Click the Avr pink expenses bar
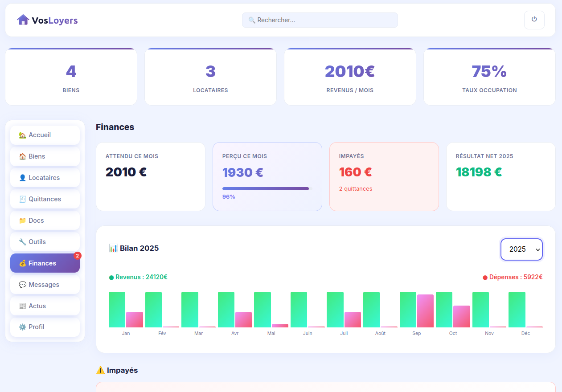This screenshot has width=562, height=392. [x=244, y=319]
